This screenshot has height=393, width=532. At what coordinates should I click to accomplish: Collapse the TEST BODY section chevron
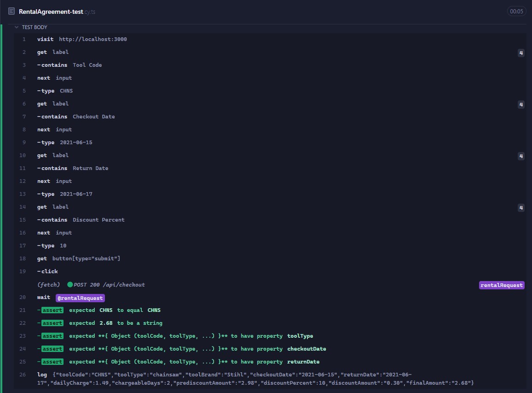16,27
